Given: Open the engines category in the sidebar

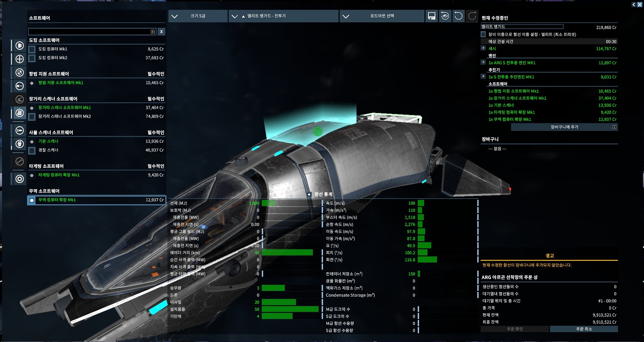Looking at the screenshot, I should (x=20, y=45).
